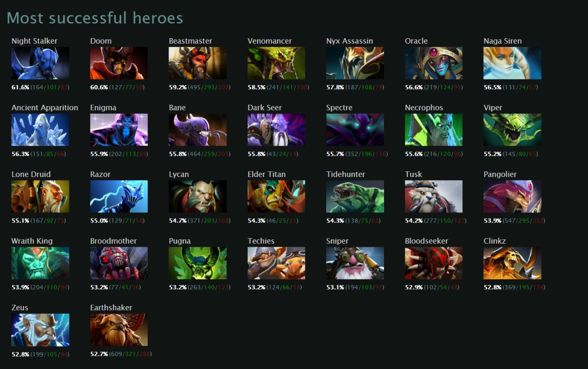Viewport: 588px width, 369px height.
Task: Click the Wraith King portrait
Action: click(40, 263)
